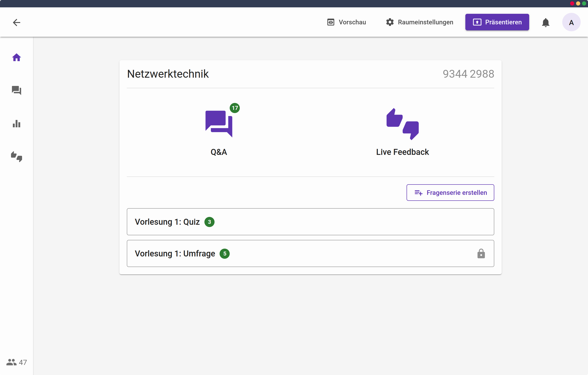The image size is (588, 375).
Task: Open surveys via the bar chart sidebar icon
Action: 16,124
